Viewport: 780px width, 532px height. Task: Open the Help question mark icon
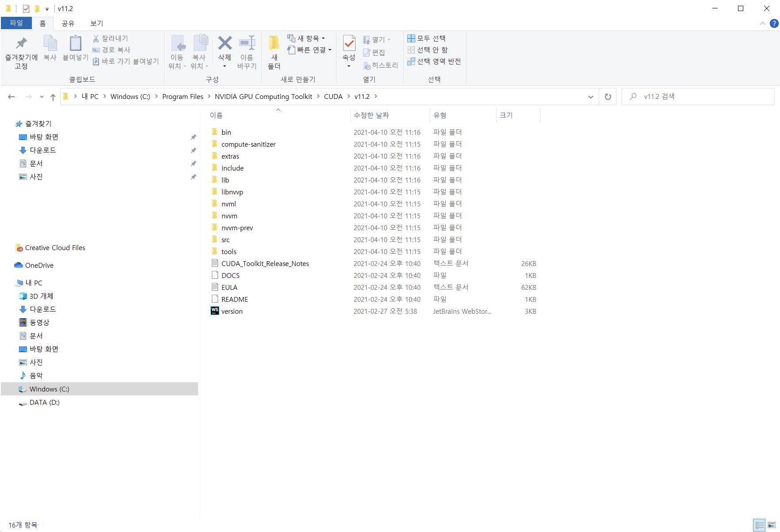(774, 23)
